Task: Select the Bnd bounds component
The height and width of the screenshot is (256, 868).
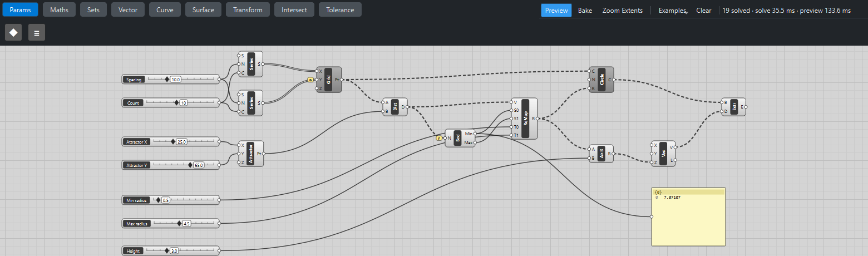Action: click(x=460, y=137)
